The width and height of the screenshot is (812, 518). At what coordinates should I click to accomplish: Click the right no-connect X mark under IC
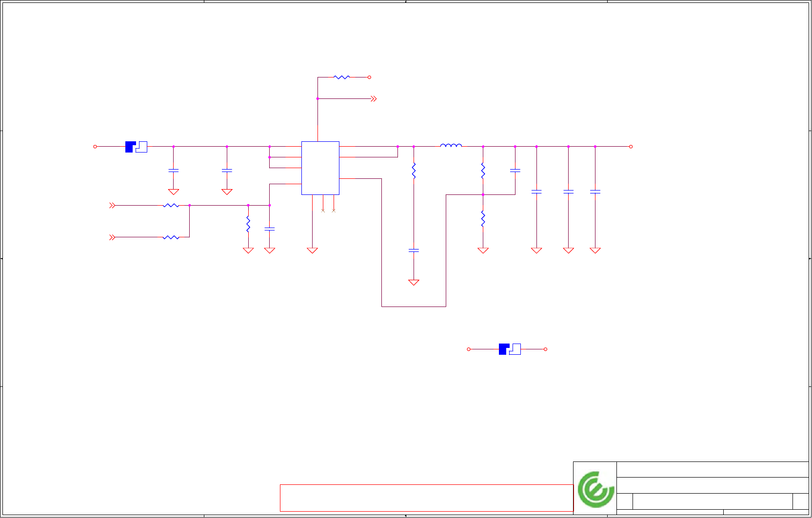[x=334, y=211]
